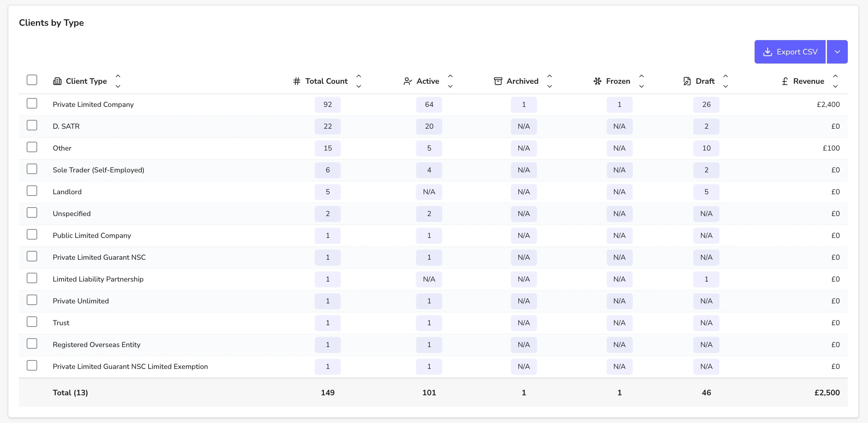This screenshot has height=423, width=868.
Task: Click the Total (13) footer label
Action: 70,393
